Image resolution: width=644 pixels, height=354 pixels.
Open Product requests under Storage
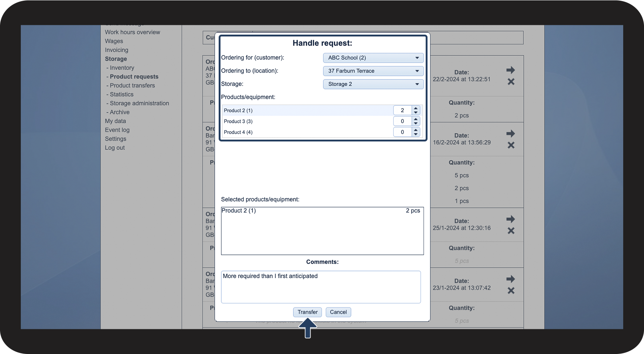(x=134, y=77)
